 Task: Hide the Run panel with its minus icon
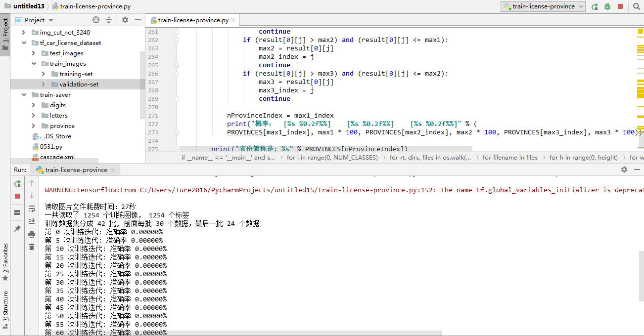637,169
